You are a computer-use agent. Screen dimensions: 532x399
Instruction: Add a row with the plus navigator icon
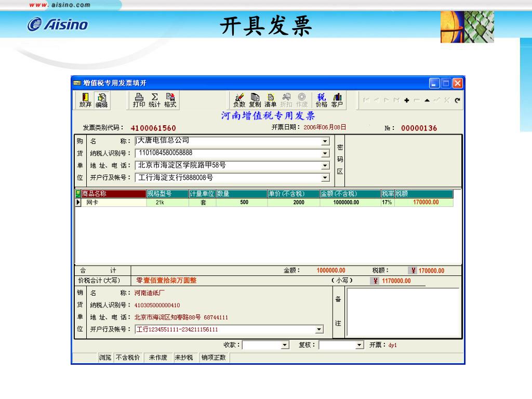click(x=407, y=100)
